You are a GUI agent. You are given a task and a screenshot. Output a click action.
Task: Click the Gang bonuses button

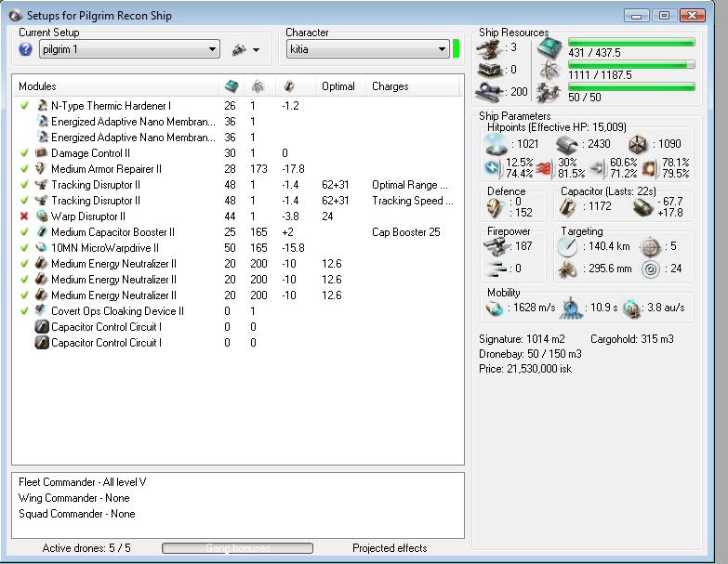point(237,548)
